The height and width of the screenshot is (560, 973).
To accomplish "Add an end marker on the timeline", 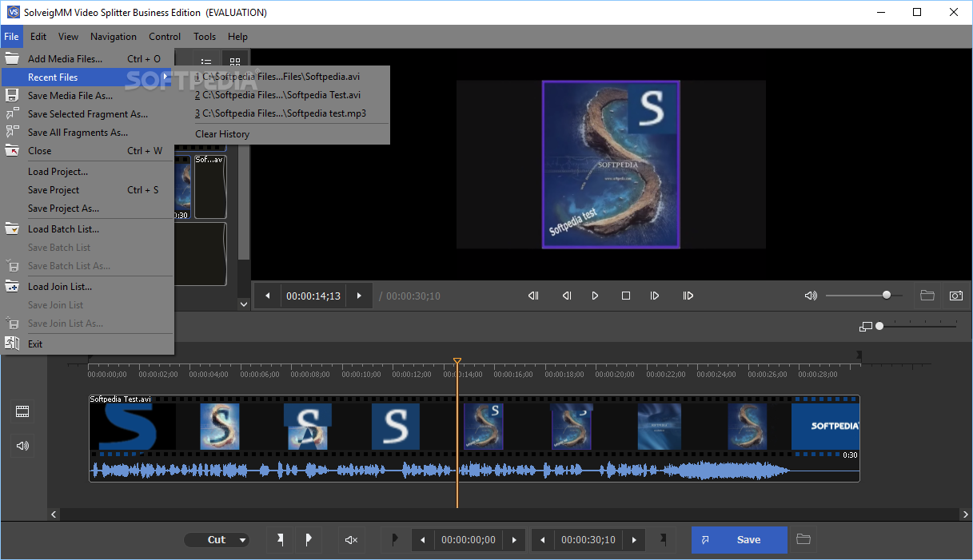I will point(308,540).
